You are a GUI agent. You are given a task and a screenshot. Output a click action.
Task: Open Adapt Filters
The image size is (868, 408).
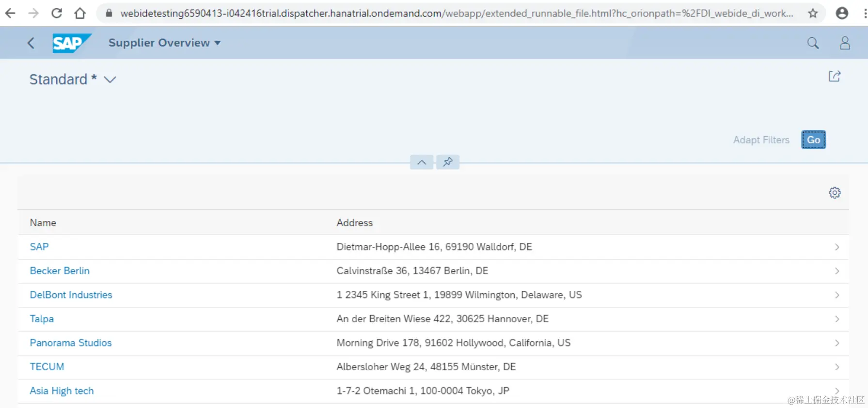click(x=761, y=140)
